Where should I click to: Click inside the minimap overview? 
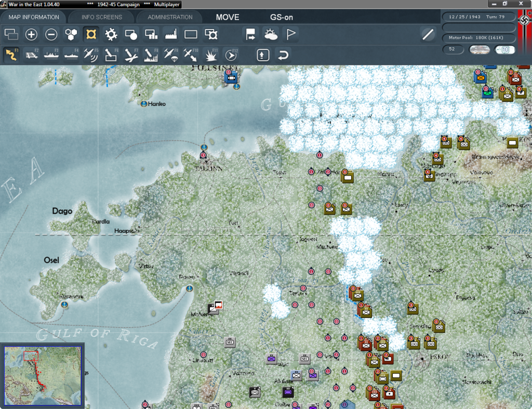(43, 376)
